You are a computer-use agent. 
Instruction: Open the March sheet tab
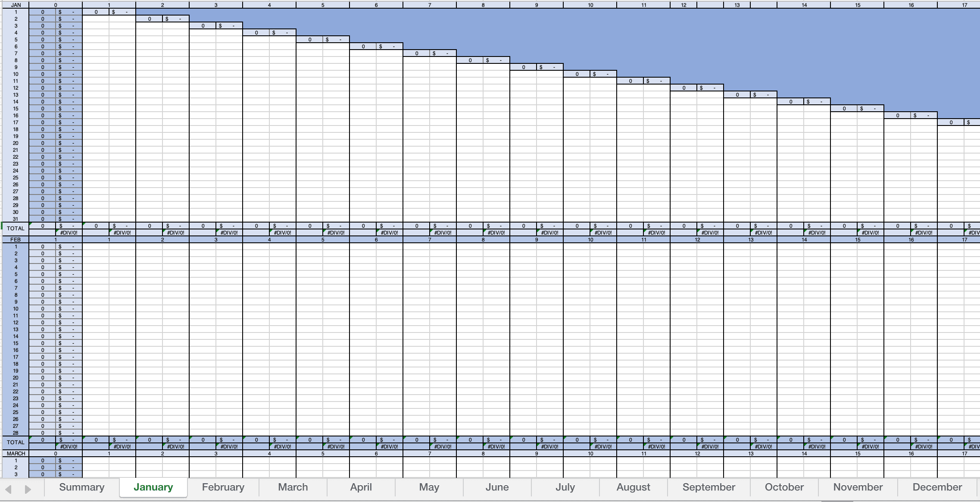click(293, 487)
